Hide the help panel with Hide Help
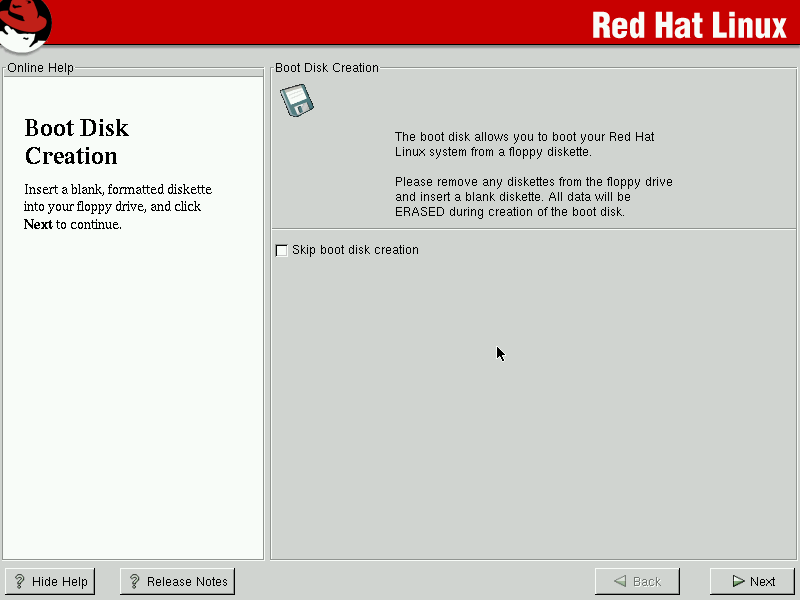Screen dimensions: 800x600 coord(50,581)
